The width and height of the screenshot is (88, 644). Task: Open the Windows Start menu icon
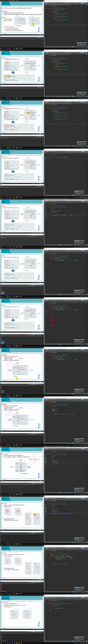(x=1, y=49)
